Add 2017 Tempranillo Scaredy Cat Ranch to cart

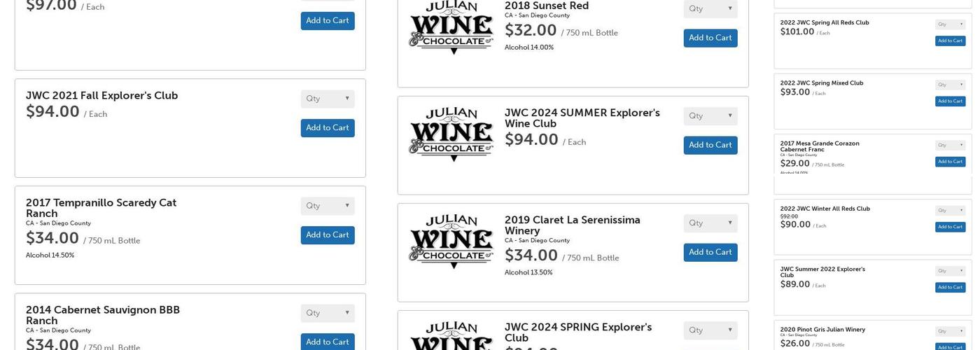(x=328, y=235)
